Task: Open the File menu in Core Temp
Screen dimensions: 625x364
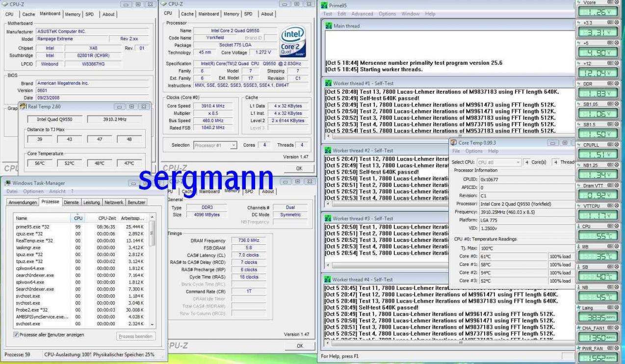Action: [x=456, y=151]
